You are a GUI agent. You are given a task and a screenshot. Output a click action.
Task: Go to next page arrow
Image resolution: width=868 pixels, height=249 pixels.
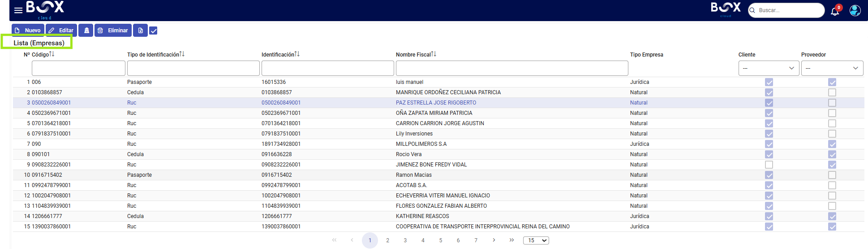click(x=494, y=240)
